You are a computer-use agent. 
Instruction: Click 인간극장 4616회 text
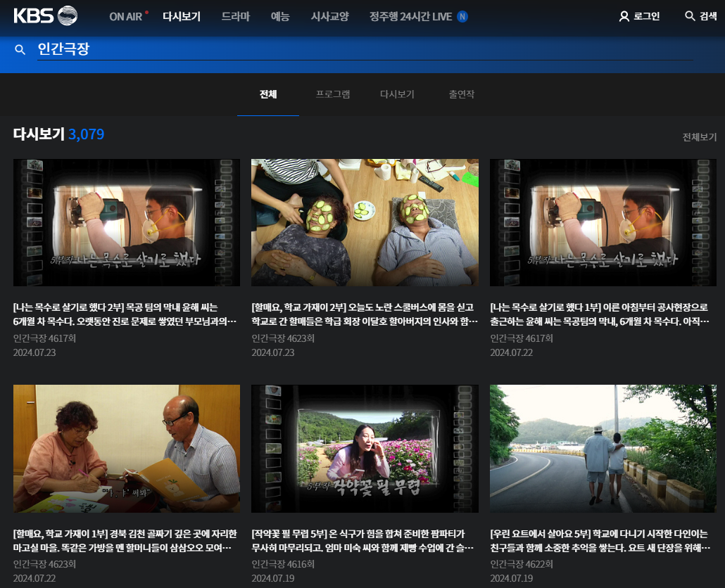(x=283, y=565)
